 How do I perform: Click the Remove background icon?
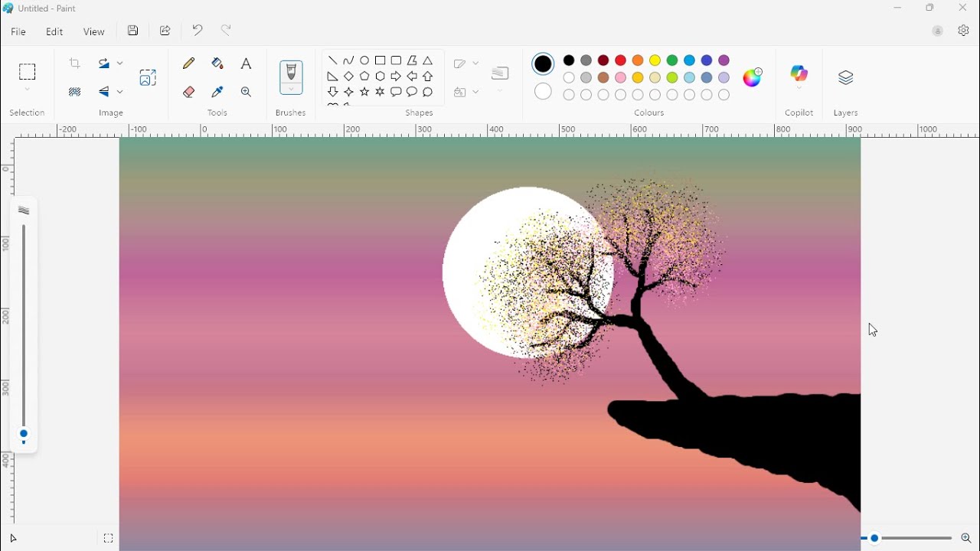(75, 92)
